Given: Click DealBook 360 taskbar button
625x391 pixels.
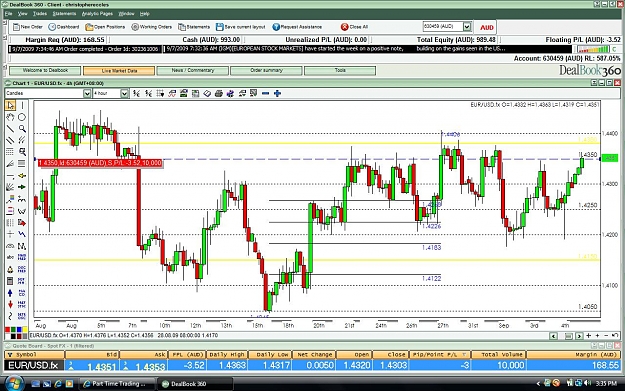Looking at the screenshot, I should (195, 384).
